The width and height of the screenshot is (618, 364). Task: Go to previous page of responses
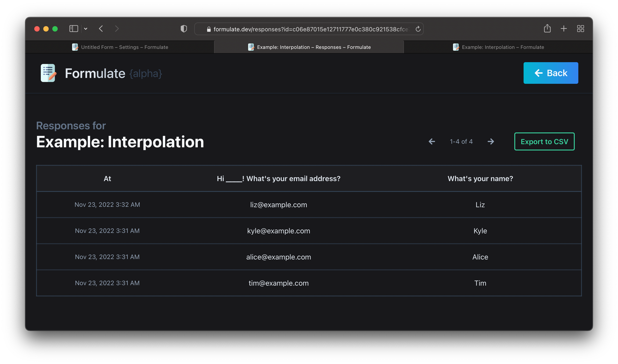[432, 141]
